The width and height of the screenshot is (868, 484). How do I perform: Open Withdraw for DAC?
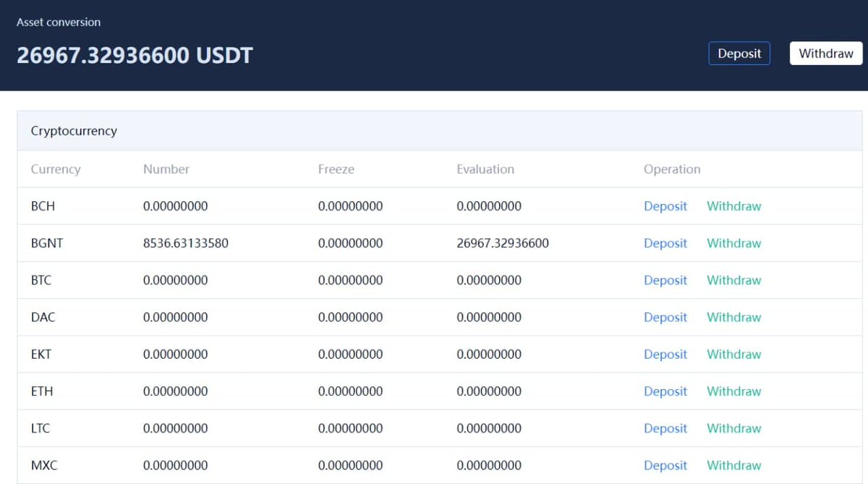coord(733,317)
